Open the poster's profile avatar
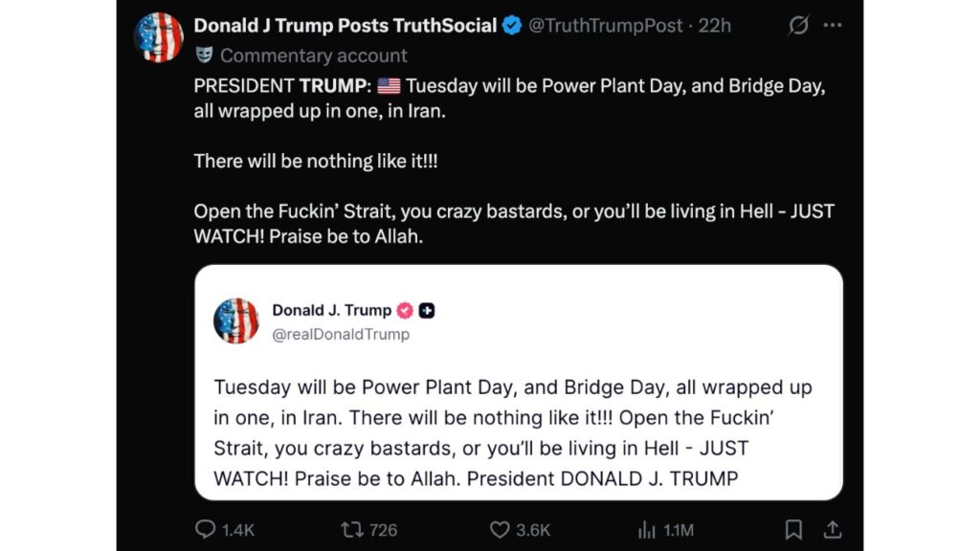 pos(158,38)
